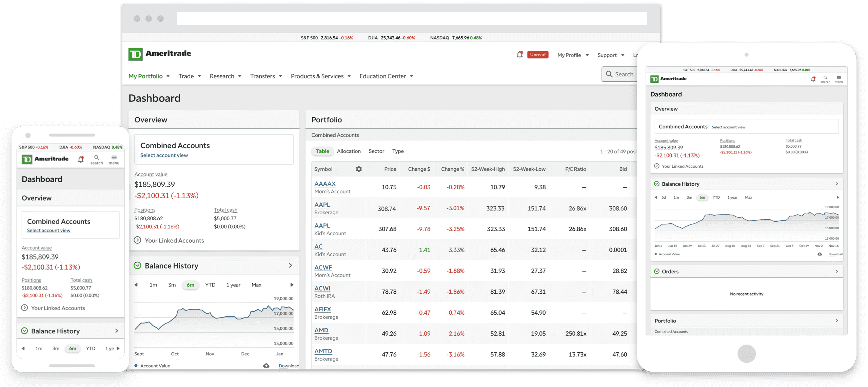Open AC symbol link

pyautogui.click(x=318, y=246)
